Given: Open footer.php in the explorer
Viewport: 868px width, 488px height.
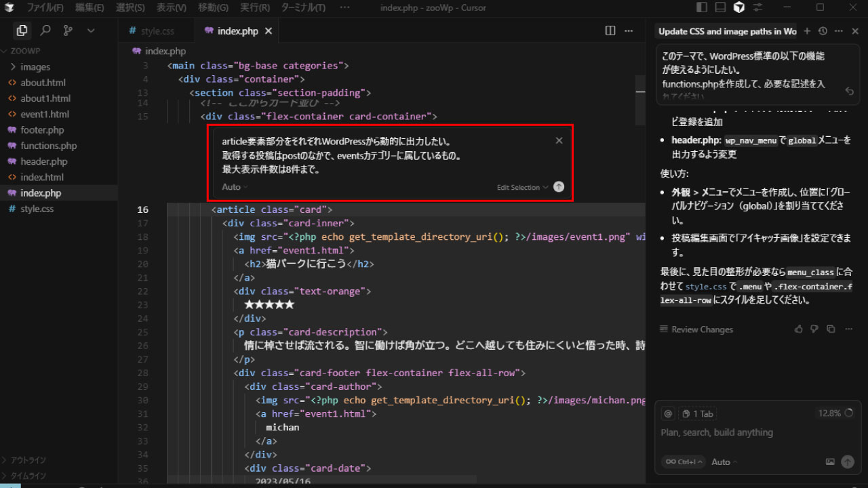Looking at the screenshot, I should [59, 129].
